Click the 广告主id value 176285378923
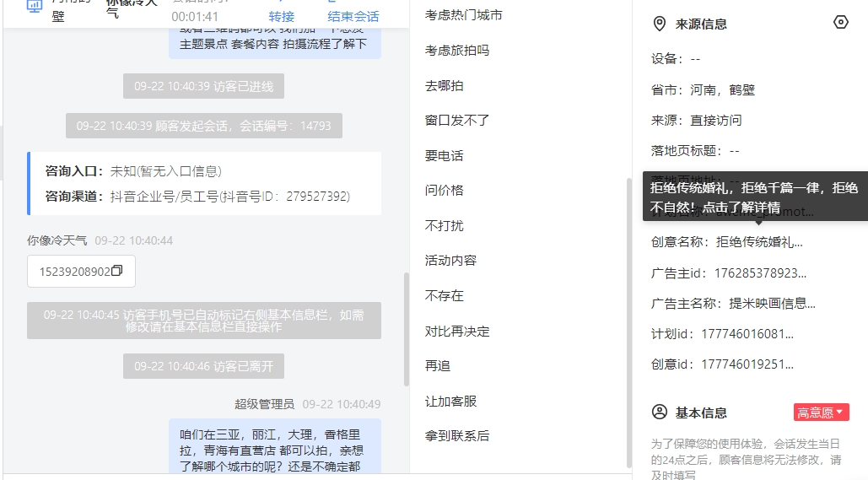This screenshot has width=868, height=480. [760, 273]
